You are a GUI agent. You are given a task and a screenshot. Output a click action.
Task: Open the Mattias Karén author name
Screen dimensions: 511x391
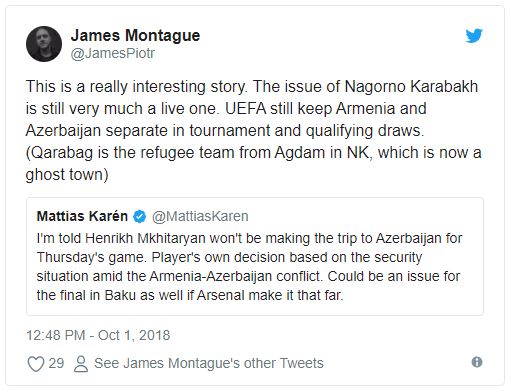[x=82, y=216]
